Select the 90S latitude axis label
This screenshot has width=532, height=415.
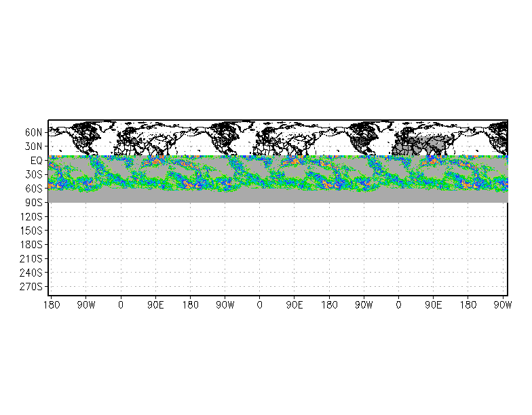pyautogui.click(x=34, y=203)
